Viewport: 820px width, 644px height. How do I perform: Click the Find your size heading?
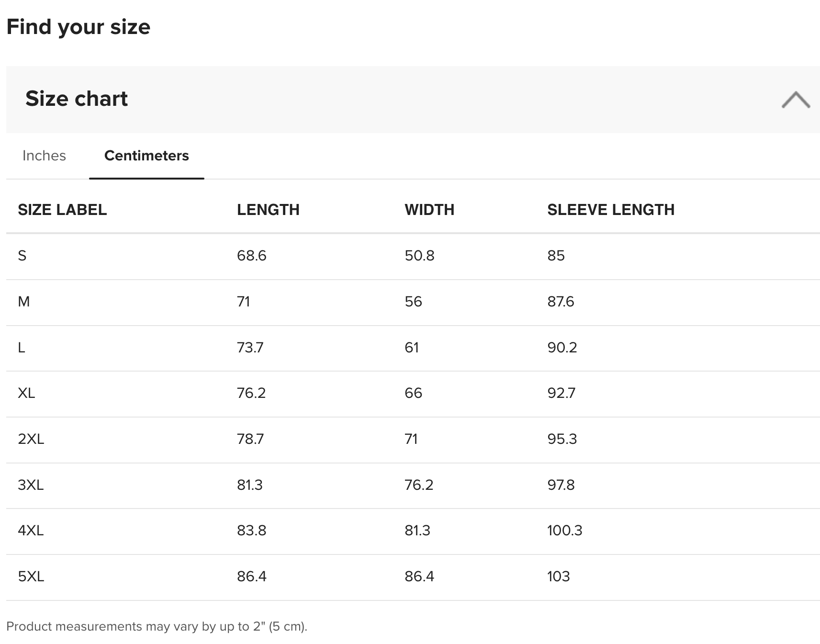coord(79,27)
